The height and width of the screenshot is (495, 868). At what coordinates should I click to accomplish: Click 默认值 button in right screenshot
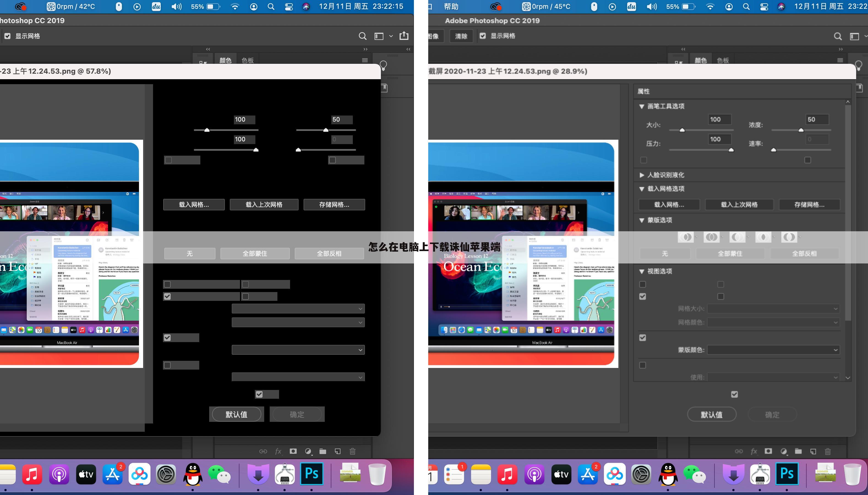(x=711, y=414)
